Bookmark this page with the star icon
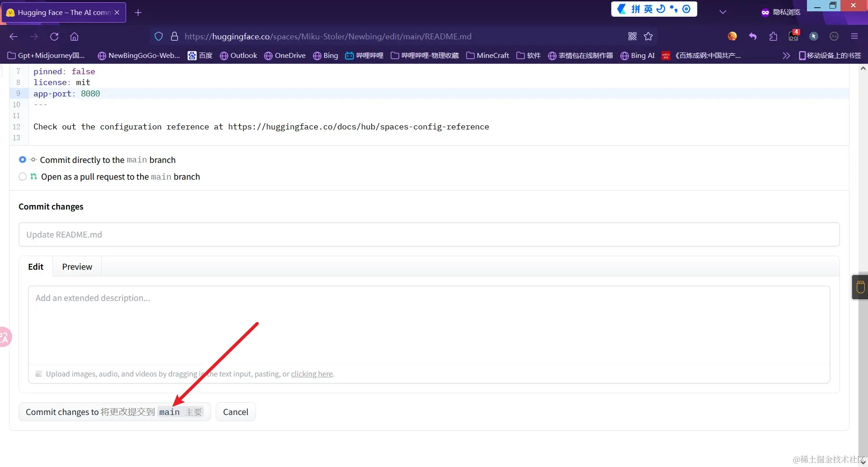Image resolution: width=868 pixels, height=467 pixels. pyautogui.click(x=649, y=37)
